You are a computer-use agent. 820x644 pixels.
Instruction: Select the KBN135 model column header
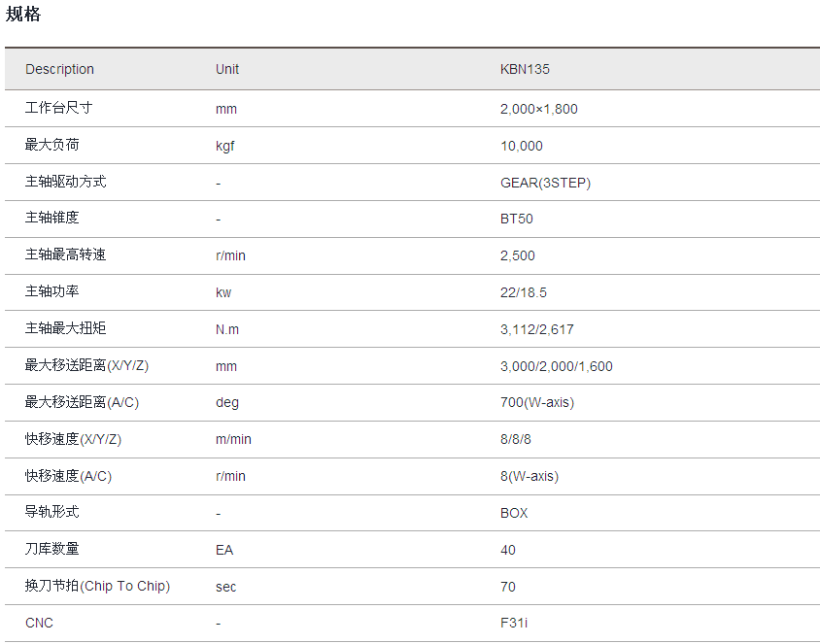point(525,69)
